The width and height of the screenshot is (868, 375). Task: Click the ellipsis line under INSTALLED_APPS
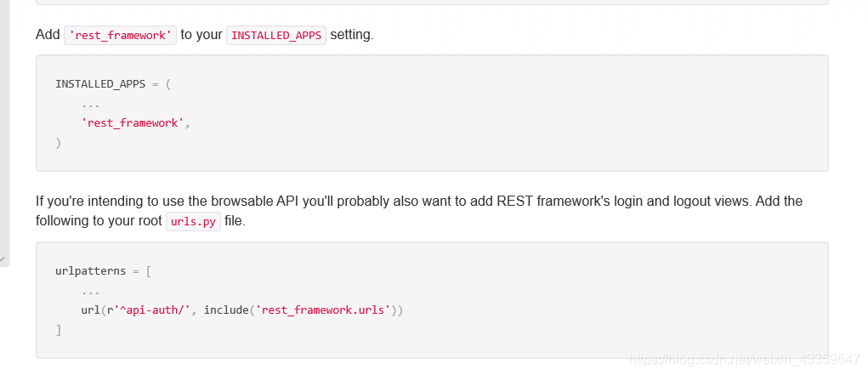[x=90, y=105]
